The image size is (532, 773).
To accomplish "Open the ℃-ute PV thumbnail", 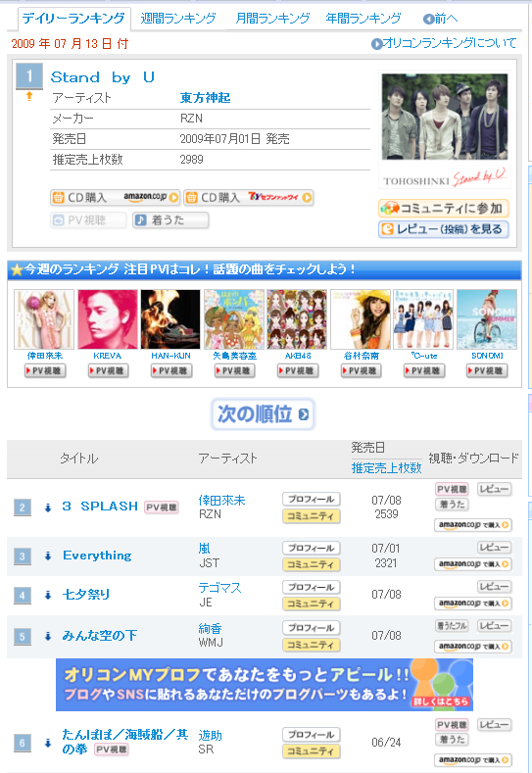I will [x=423, y=319].
